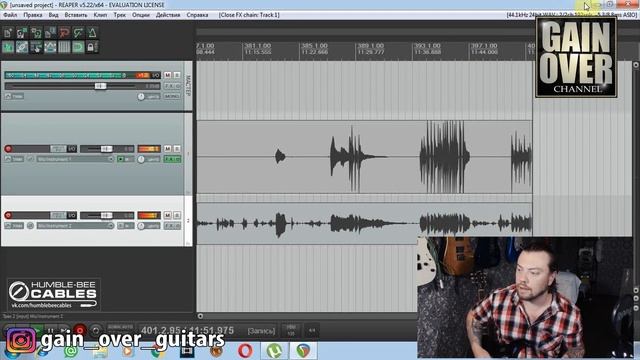
Task: Click master track pan knob
Action: (x=141, y=97)
